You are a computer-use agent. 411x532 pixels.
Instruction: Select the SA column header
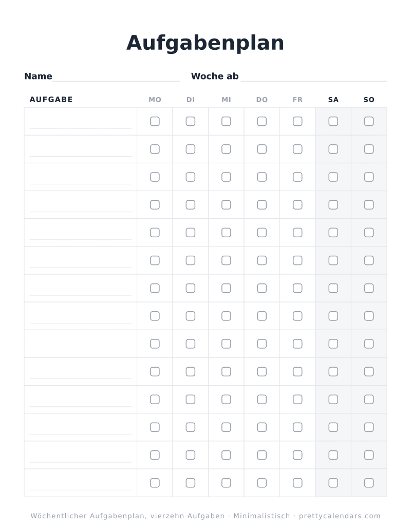pos(333,100)
